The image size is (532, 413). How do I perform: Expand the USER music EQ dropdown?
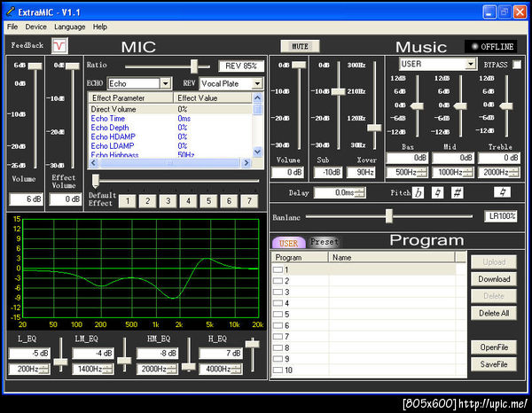tap(471, 64)
